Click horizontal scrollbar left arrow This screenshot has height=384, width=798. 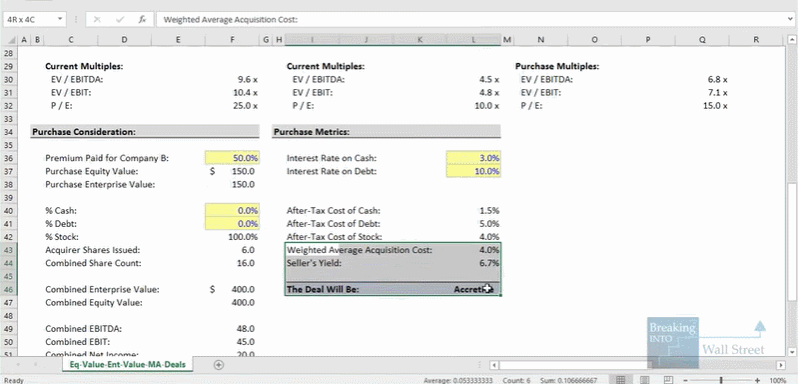coord(494,365)
